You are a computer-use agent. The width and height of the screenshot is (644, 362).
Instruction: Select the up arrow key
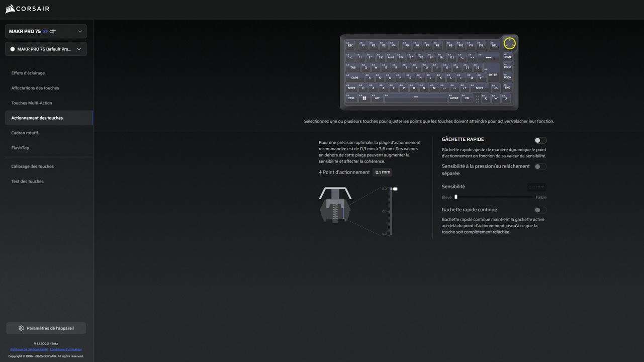(496, 88)
